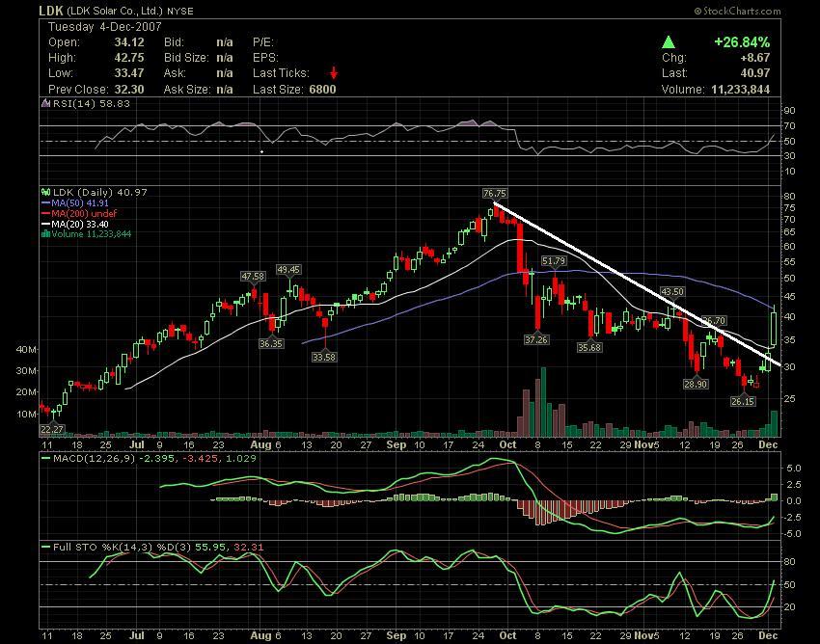The width and height of the screenshot is (820, 644).
Task: Click the Last price 40.97 in the header
Action: (x=756, y=72)
